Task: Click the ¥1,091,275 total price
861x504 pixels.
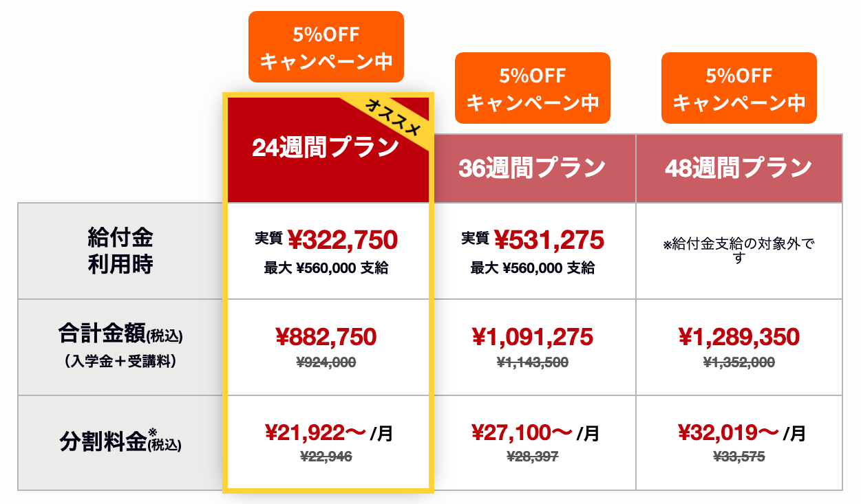Action: pyautogui.click(x=532, y=337)
